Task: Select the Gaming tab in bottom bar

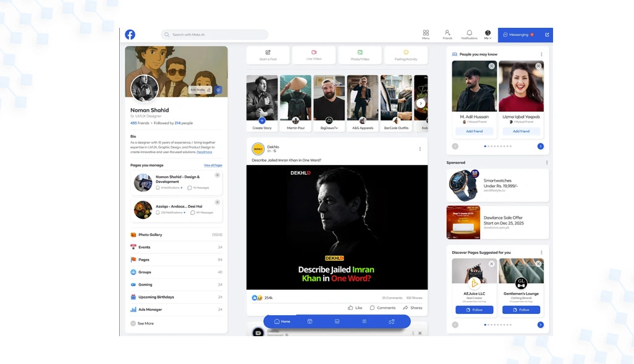Action: point(391,321)
